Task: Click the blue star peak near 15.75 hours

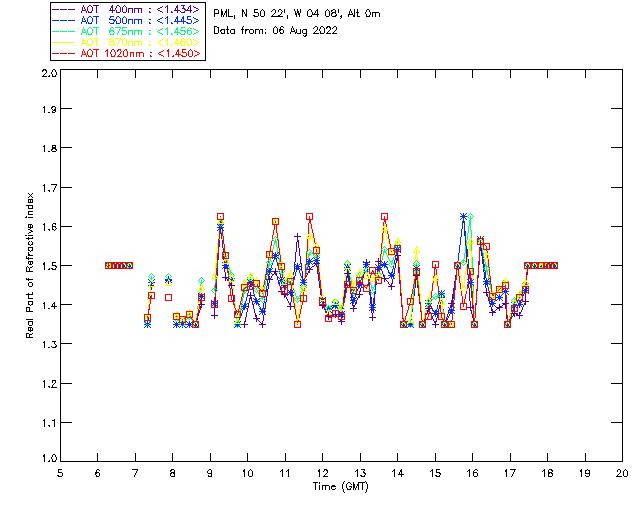Action: [x=463, y=217]
